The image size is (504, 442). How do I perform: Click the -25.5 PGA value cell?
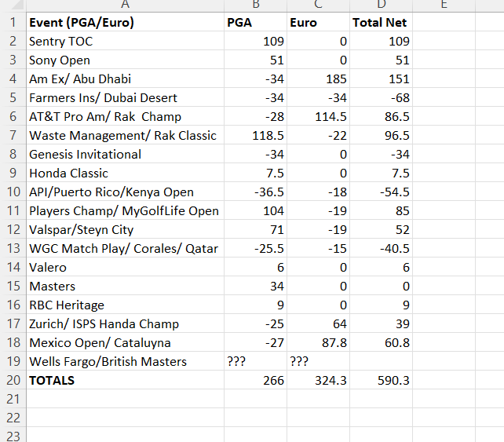click(x=256, y=248)
